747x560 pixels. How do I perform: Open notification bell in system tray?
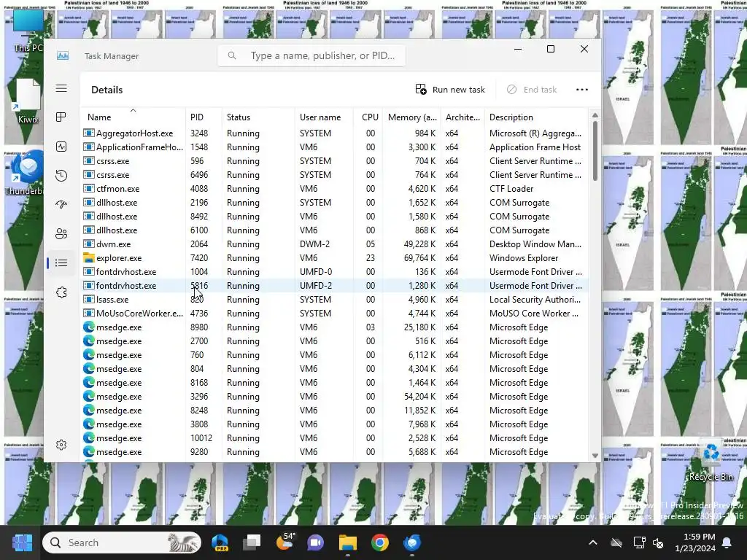(x=727, y=542)
